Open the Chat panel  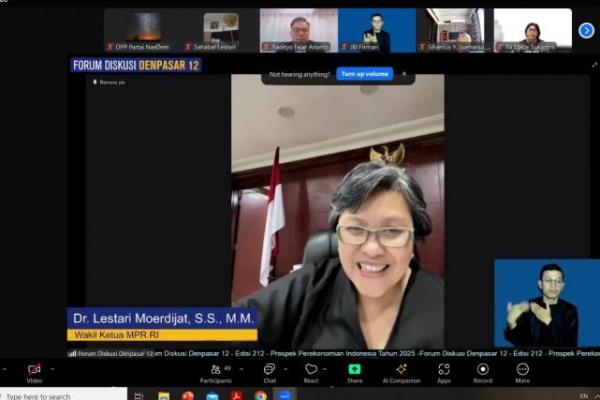click(269, 373)
